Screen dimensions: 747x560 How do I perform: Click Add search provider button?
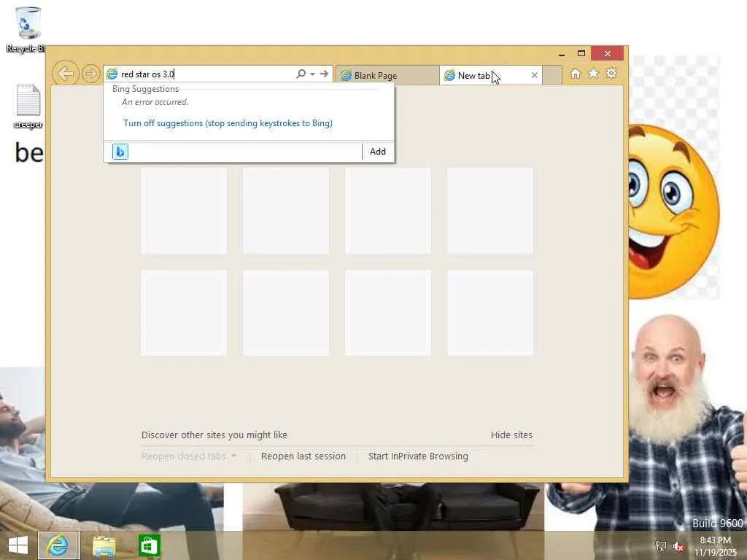pyautogui.click(x=378, y=152)
